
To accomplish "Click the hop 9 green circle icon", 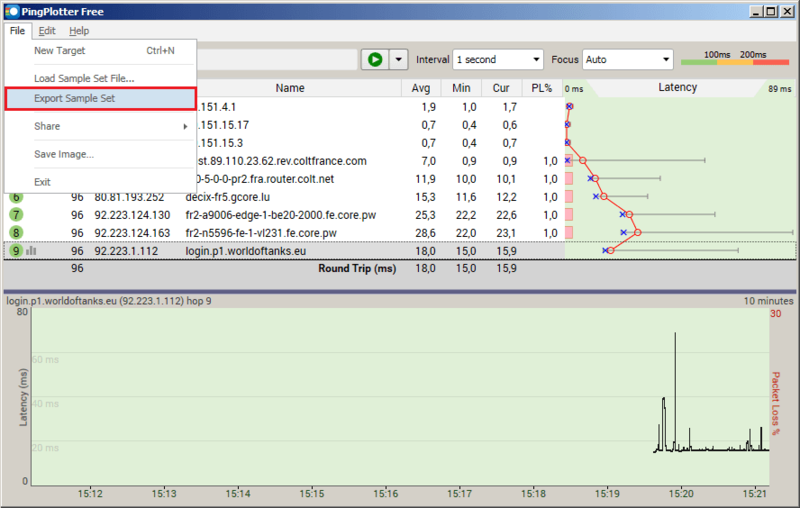I will point(15,251).
